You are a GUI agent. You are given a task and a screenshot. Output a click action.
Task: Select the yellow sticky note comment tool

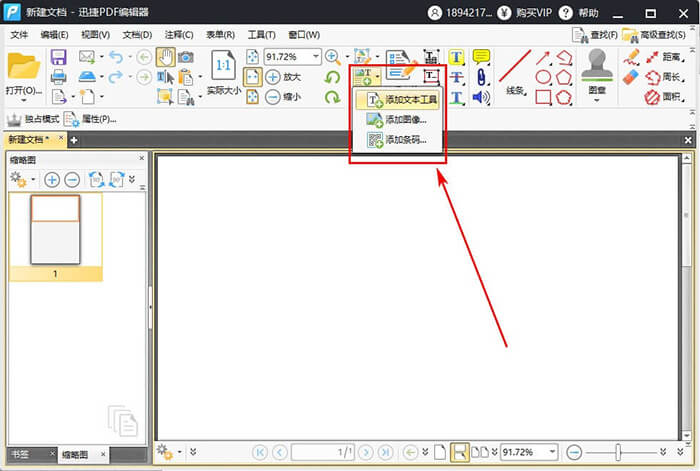(x=481, y=57)
